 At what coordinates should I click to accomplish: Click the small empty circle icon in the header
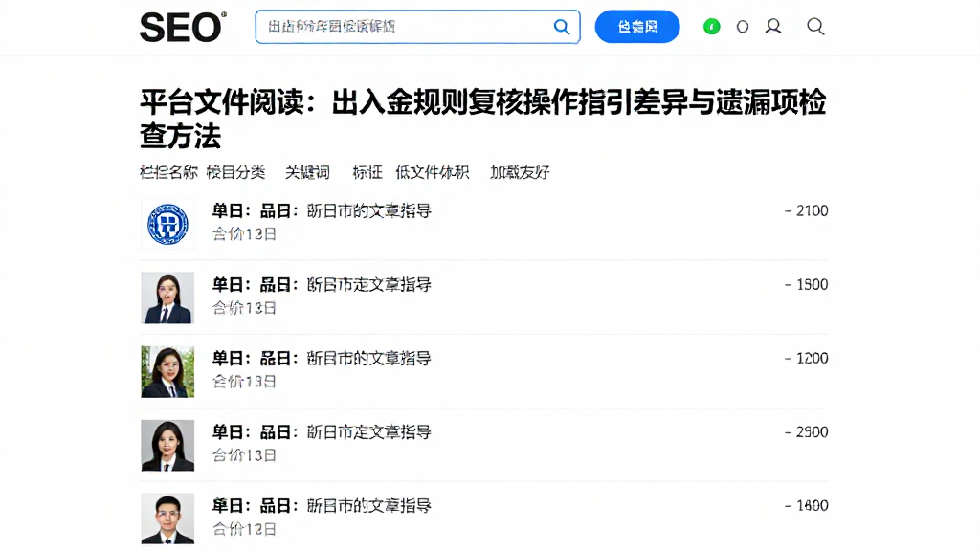(x=743, y=27)
